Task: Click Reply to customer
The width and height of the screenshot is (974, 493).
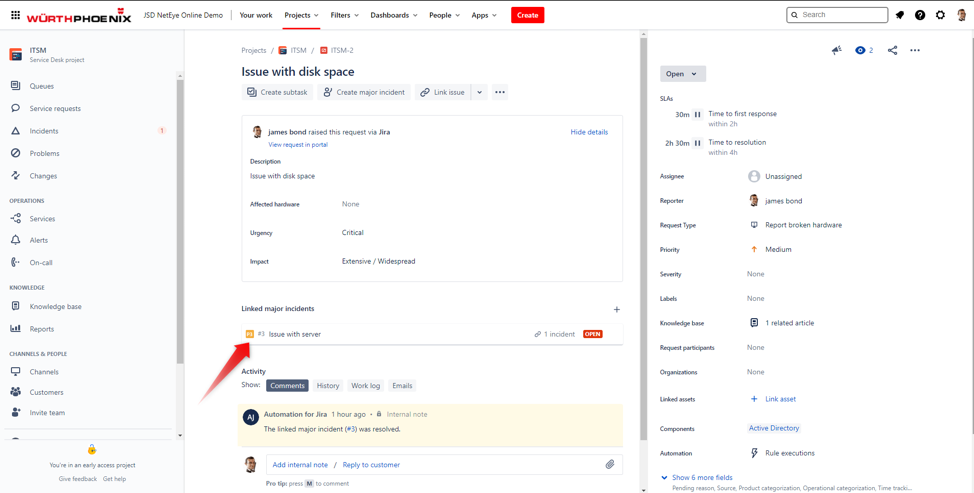Action: [371, 464]
